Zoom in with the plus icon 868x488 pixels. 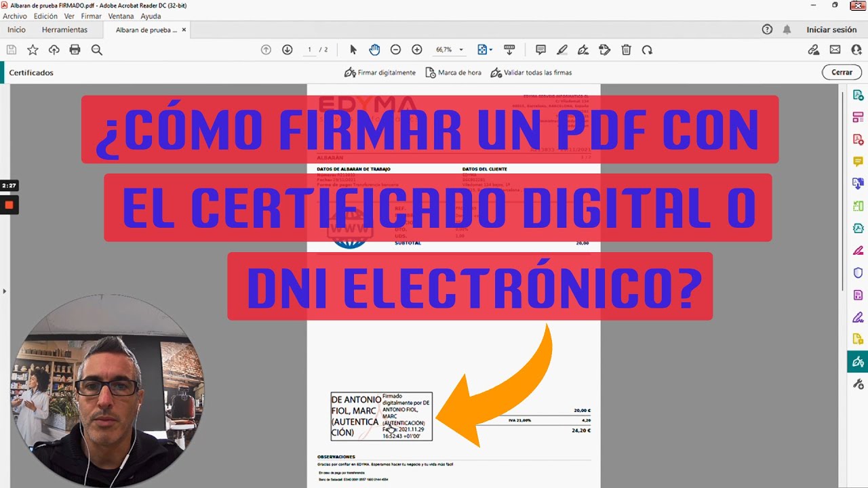coord(417,49)
